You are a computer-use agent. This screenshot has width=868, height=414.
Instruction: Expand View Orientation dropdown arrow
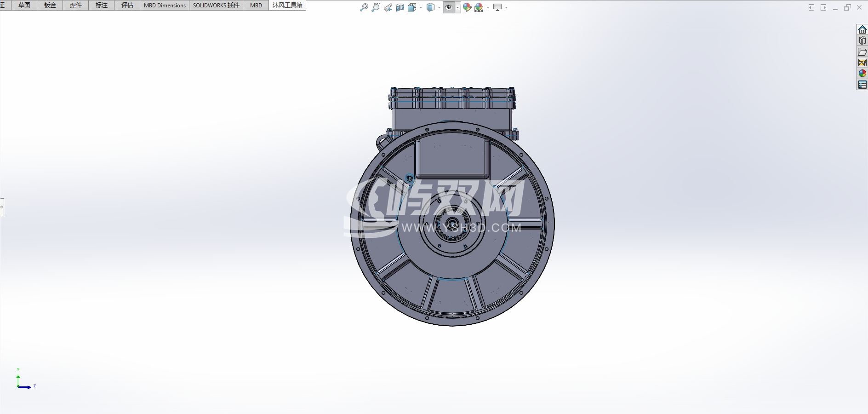tap(421, 8)
